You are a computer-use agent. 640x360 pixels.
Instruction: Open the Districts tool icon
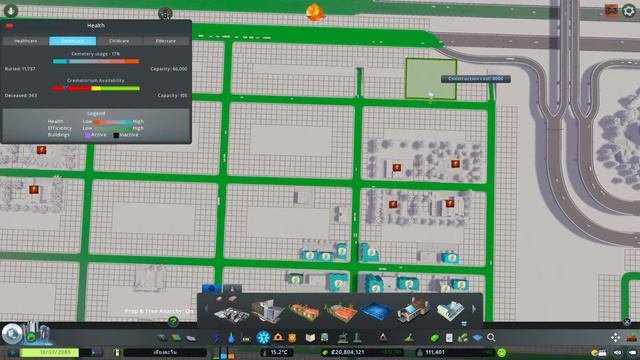pos(191,338)
